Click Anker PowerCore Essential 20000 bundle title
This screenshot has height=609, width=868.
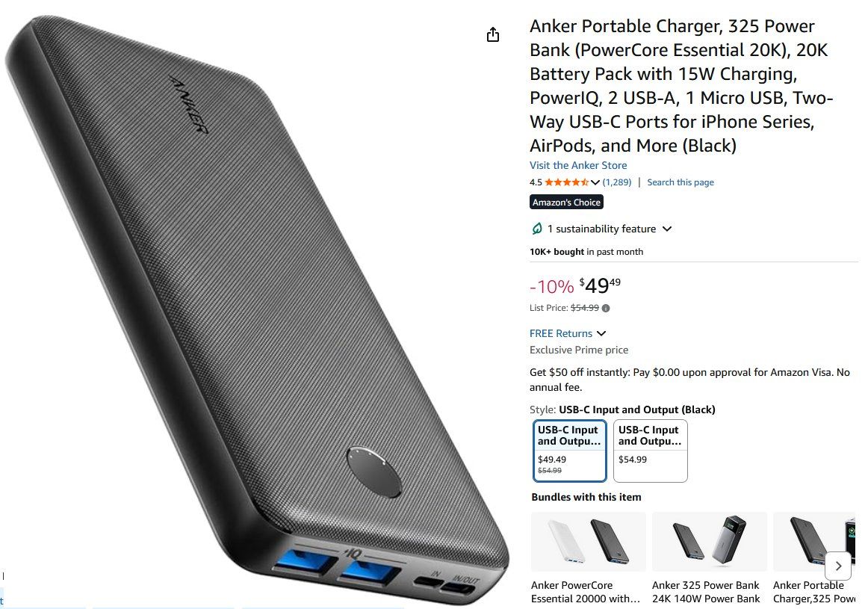[586, 592]
